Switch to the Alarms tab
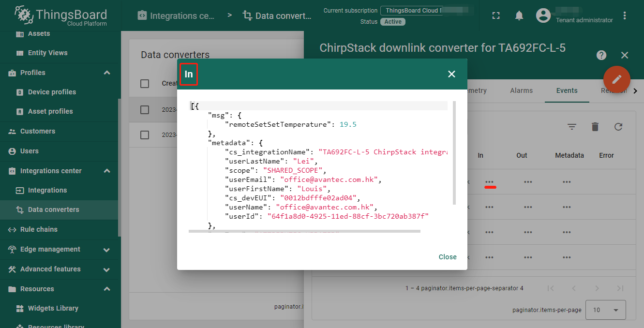This screenshot has height=328, width=644. (521, 90)
